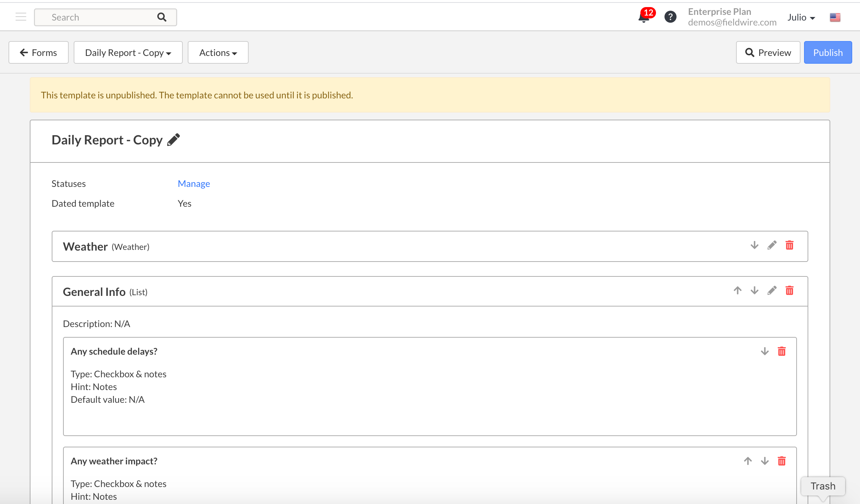The image size is (860, 504).
Task: Focus the Search input field
Action: [106, 17]
